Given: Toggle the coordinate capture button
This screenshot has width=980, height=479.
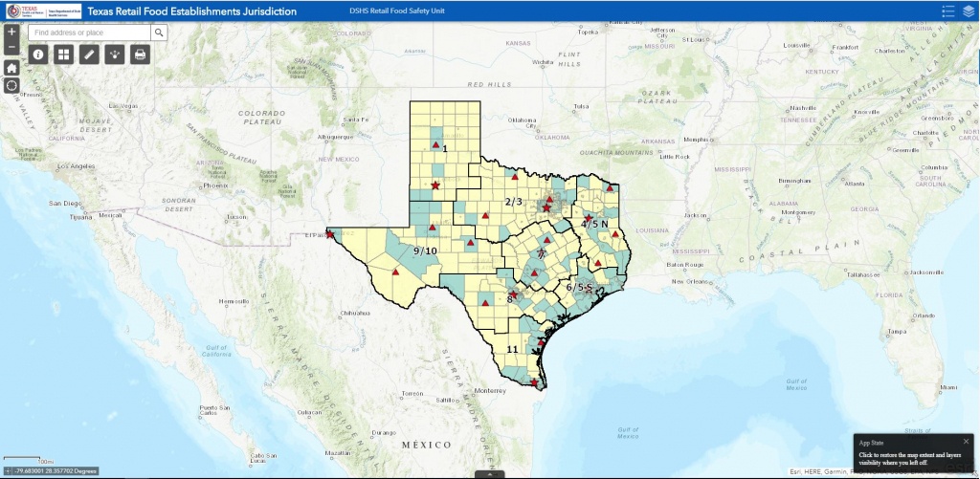Looking at the screenshot, I should 9,470.
